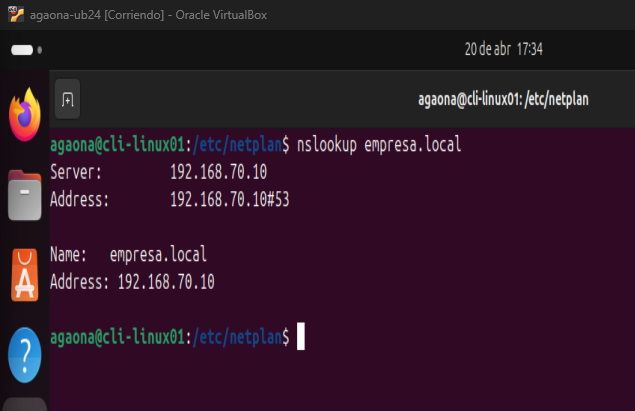Click the VirtualBox window title icon
This screenshot has width=635, height=411.
(x=9, y=15)
